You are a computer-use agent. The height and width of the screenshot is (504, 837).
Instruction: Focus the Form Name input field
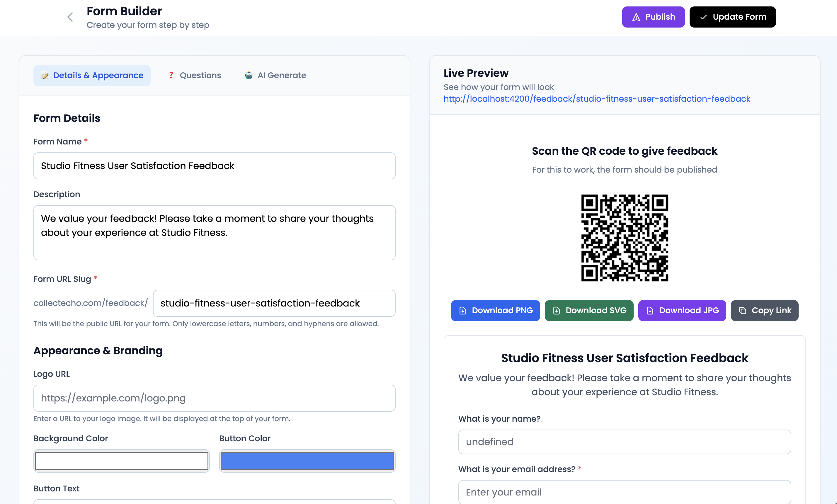point(214,166)
